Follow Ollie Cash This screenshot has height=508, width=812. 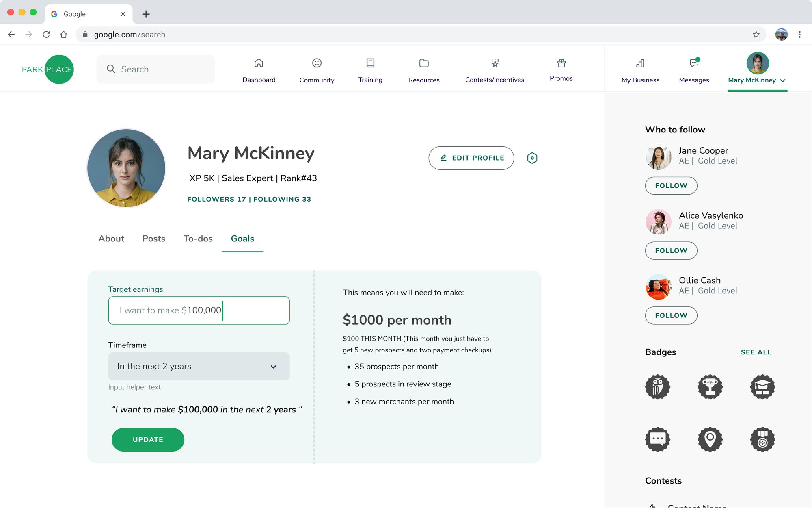tap(671, 315)
